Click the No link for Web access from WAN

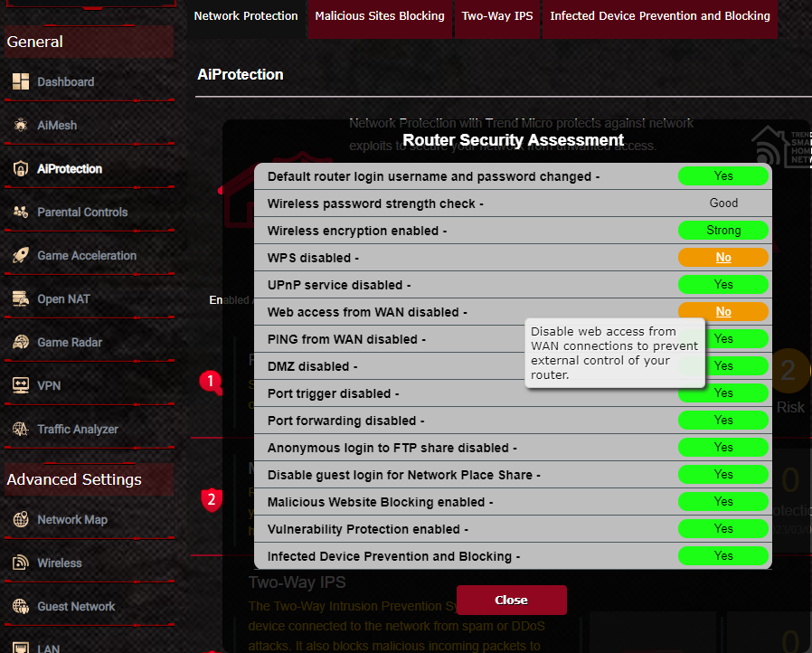coord(723,312)
